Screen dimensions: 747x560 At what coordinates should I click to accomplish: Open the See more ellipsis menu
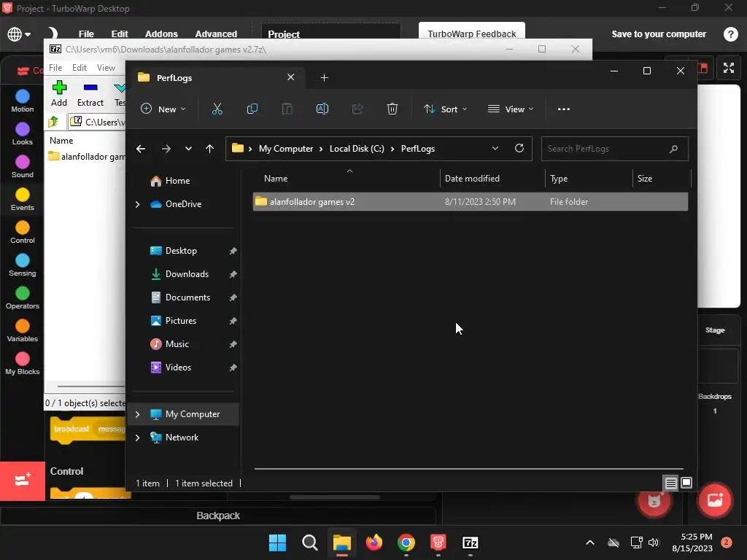(564, 109)
